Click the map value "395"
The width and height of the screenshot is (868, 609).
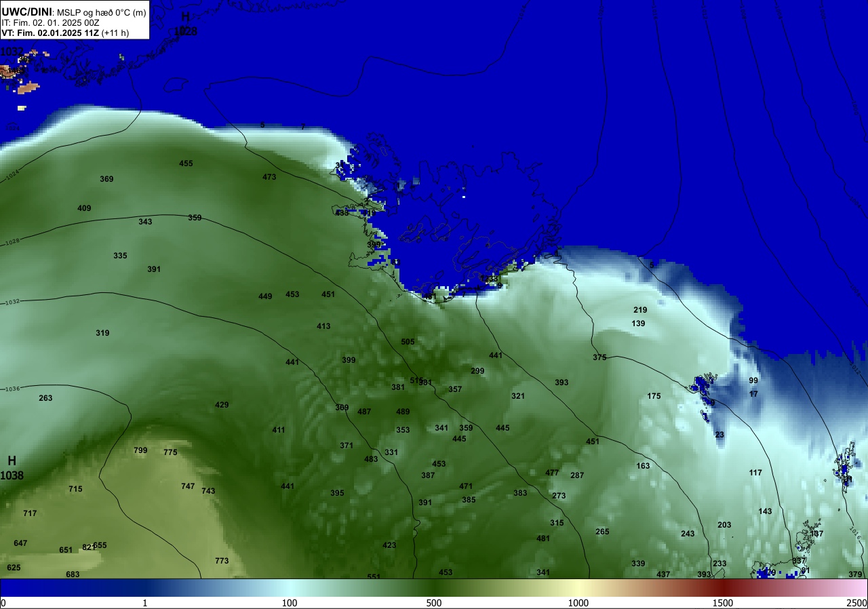pos(337,493)
